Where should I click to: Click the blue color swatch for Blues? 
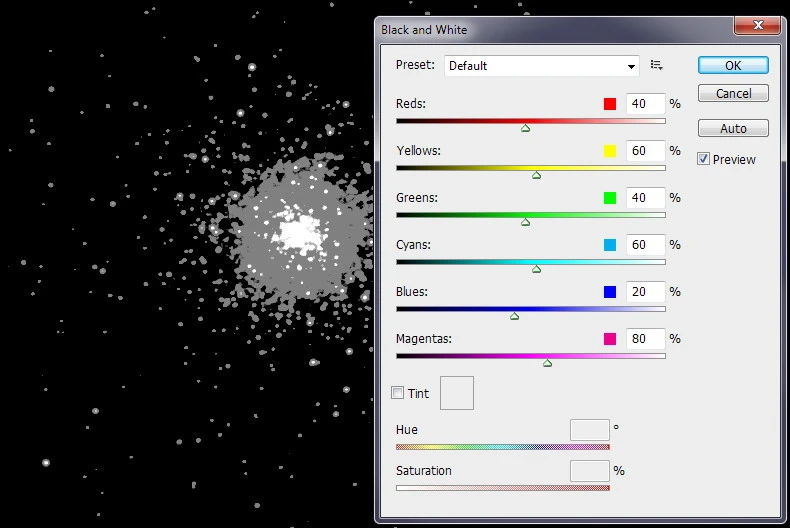(610, 292)
